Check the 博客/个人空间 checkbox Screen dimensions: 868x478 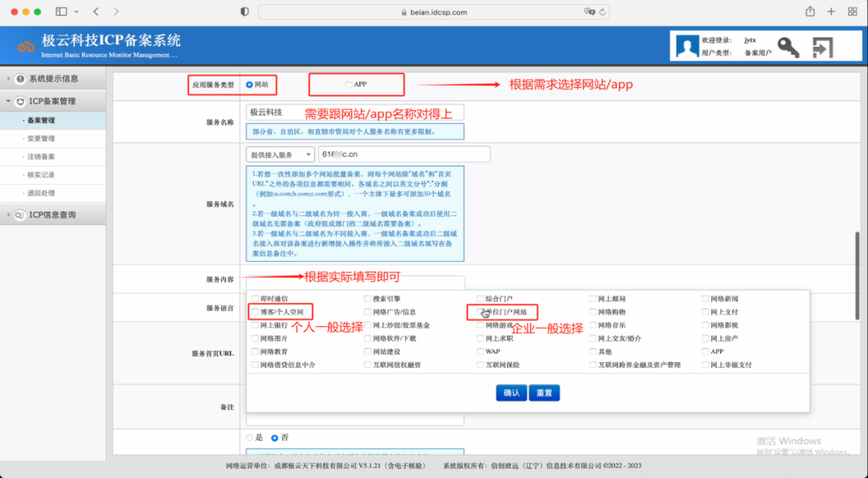coord(255,312)
